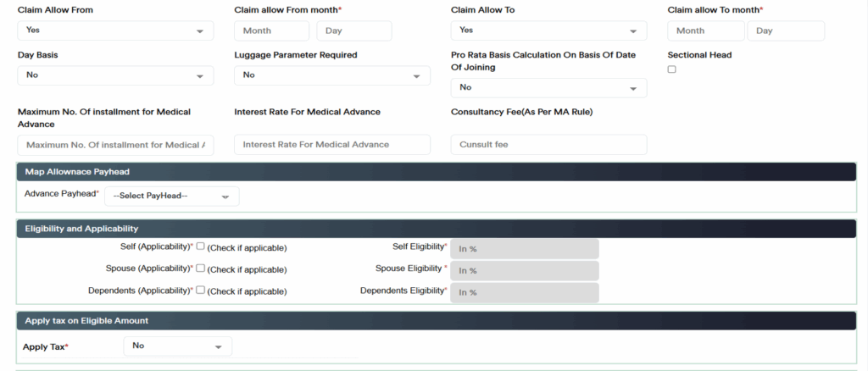This screenshot has width=868, height=371.
Task: Expand the Day Basis dropdown
Action: coord(115,75)
